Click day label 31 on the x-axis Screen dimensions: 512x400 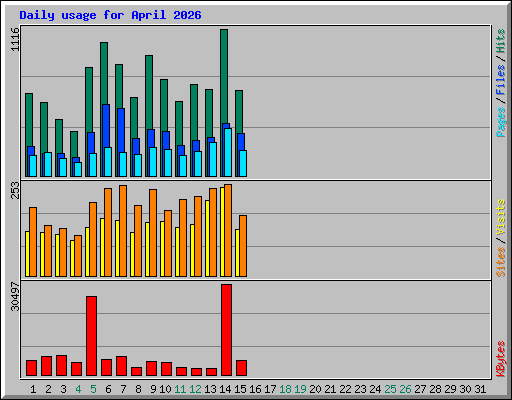coord(480,389)
